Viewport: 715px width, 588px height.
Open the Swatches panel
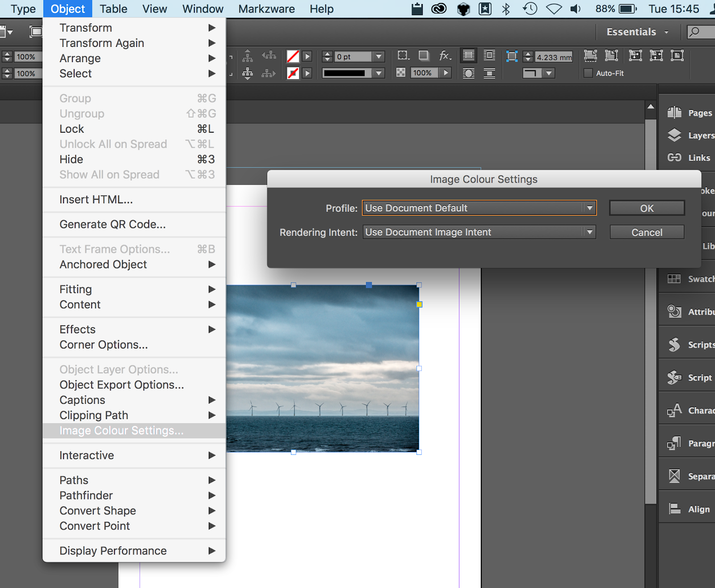(690, 279)
